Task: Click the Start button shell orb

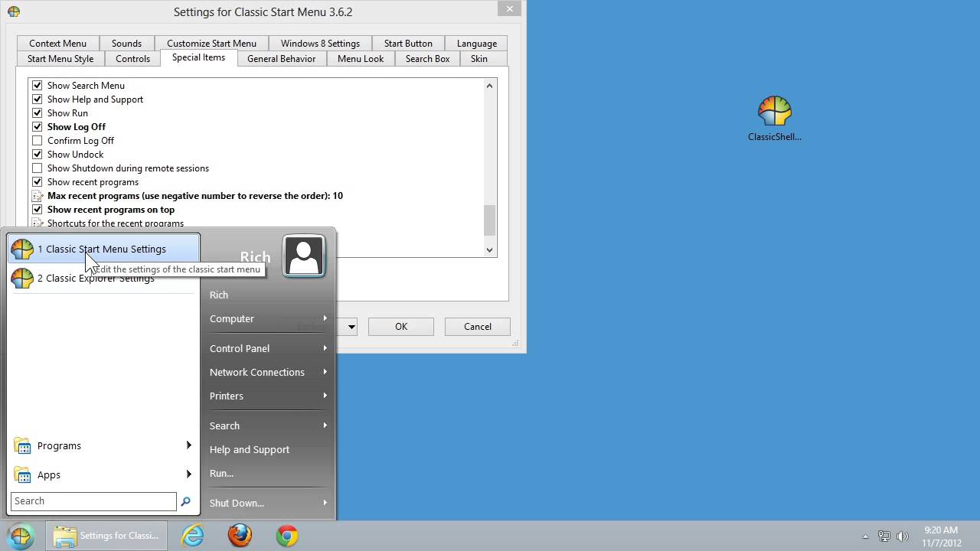Action: tap(21, 536)
